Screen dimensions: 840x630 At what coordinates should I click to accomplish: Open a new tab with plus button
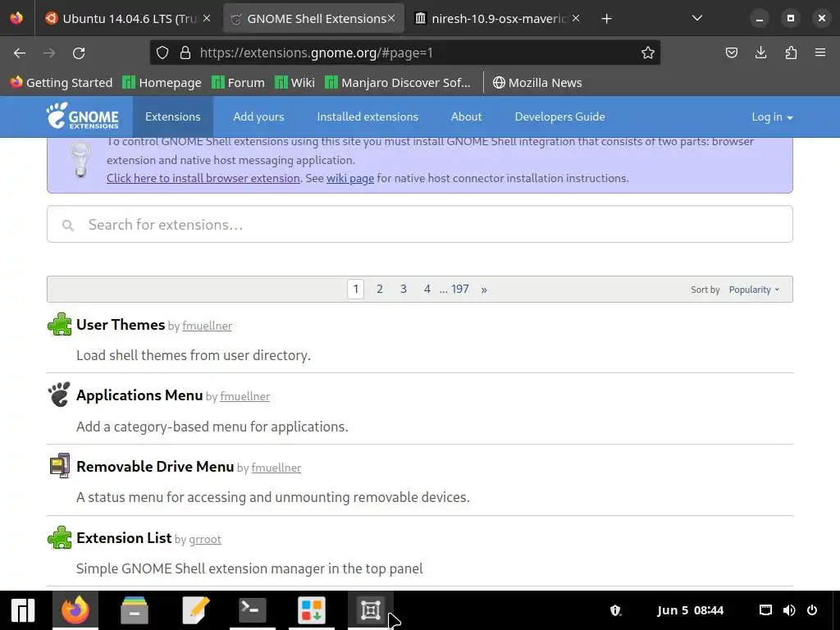click(606, 19)
